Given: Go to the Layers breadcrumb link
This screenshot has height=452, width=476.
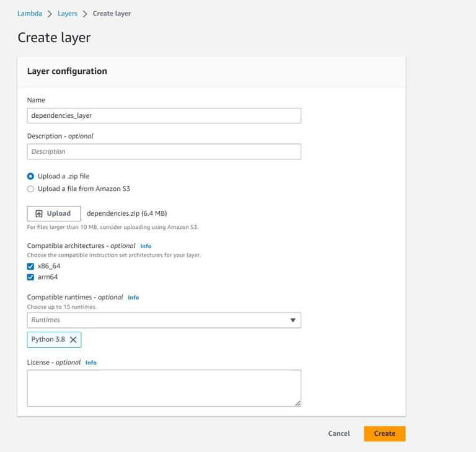Looking at the screenshot, I should (68, 14).
